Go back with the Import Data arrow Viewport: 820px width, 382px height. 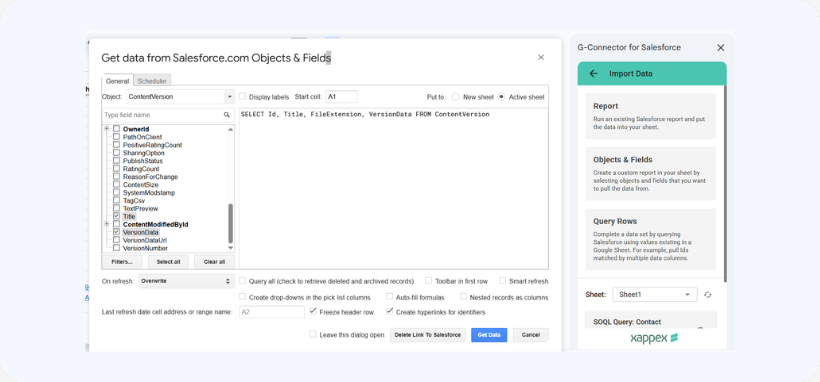click(593, 74)
